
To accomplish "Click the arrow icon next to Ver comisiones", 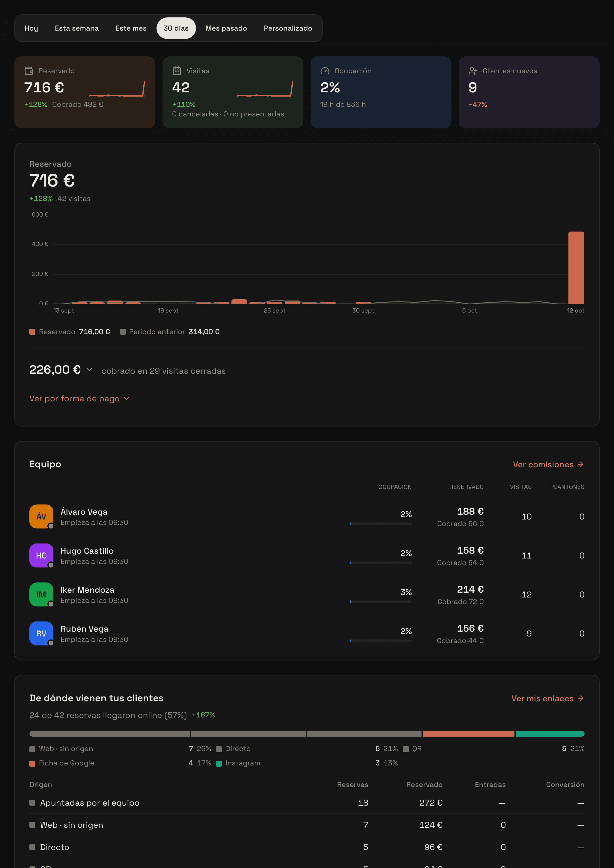I will click(581, 465).
